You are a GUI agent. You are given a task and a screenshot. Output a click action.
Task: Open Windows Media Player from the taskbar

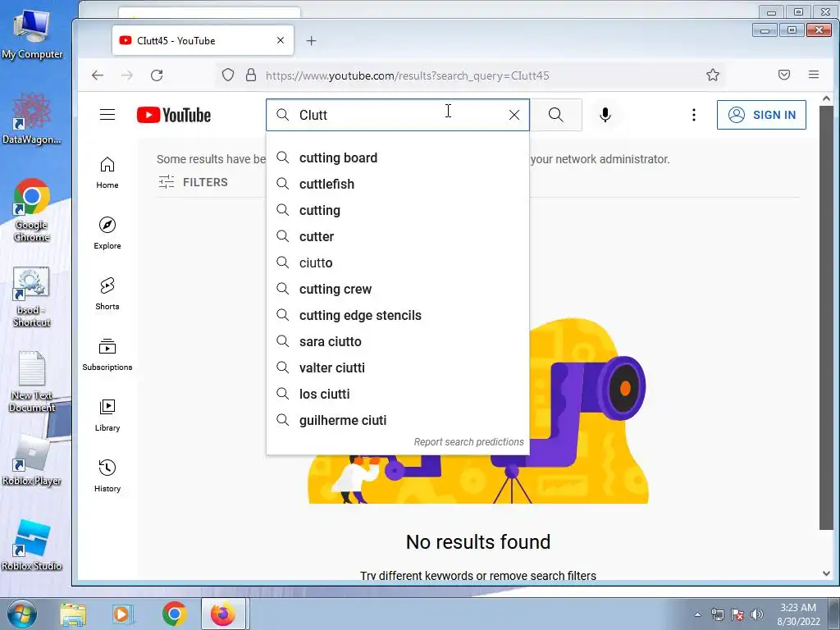click(x=122, y=614)
